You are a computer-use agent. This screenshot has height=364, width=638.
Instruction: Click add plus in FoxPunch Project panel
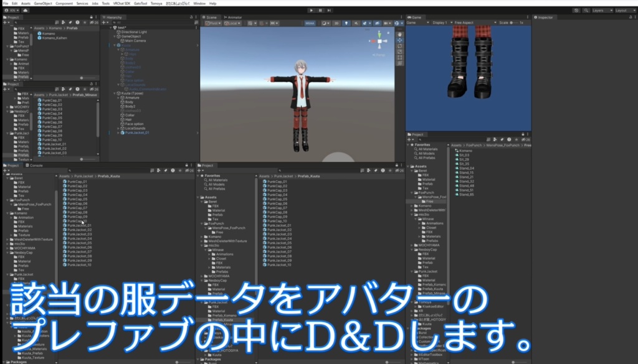pyautogui.click(x=410, y=139)
